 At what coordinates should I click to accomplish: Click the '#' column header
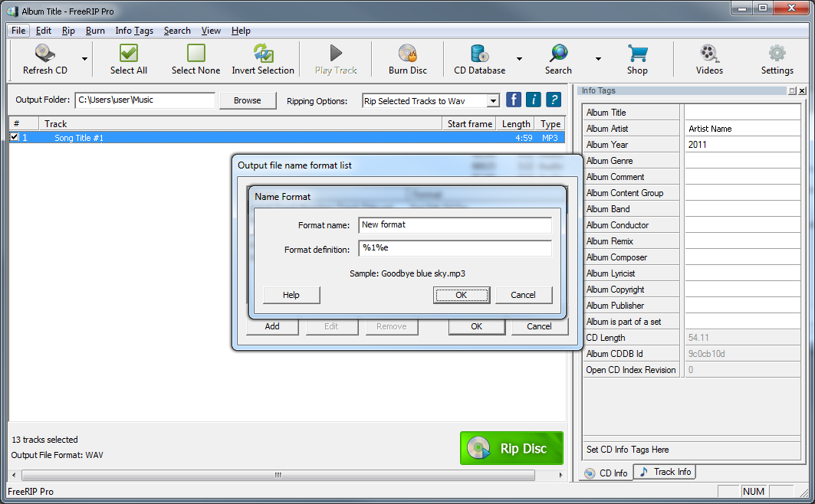click(24, 123)
